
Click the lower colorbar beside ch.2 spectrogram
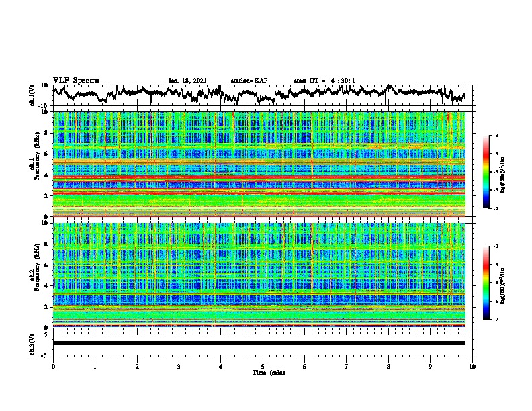coord(486,283)
